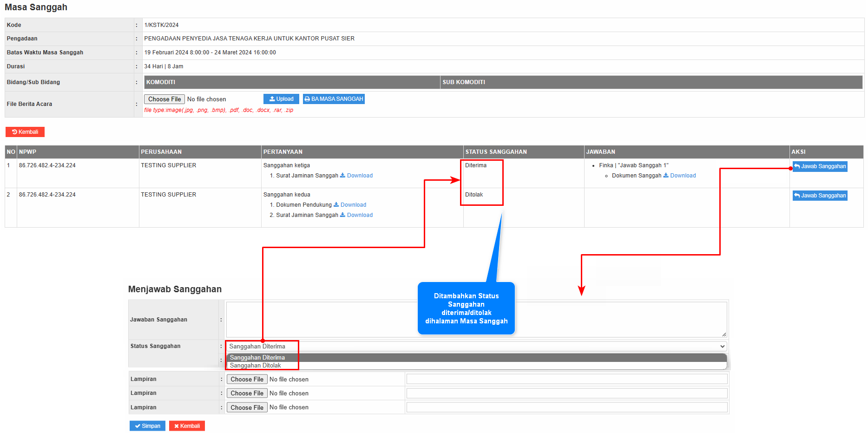Click the Durasi value 34 Hari | 8 Jam
The height and width of the screenshot is (433, 868).
164,66
